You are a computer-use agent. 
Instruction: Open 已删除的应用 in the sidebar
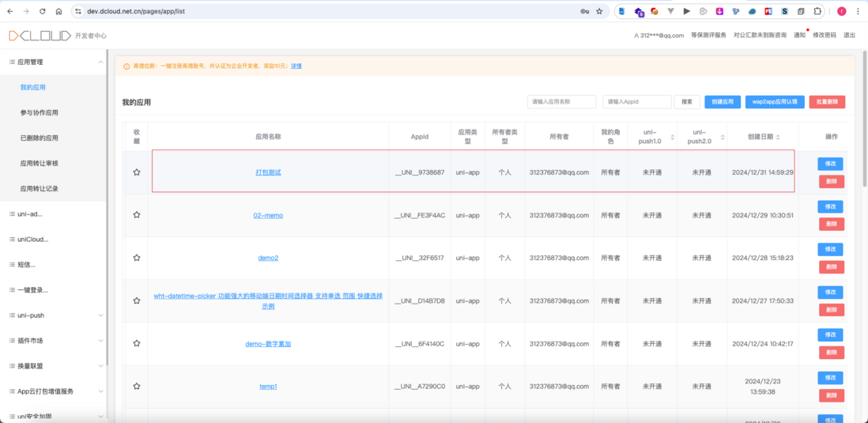point(40,138)
